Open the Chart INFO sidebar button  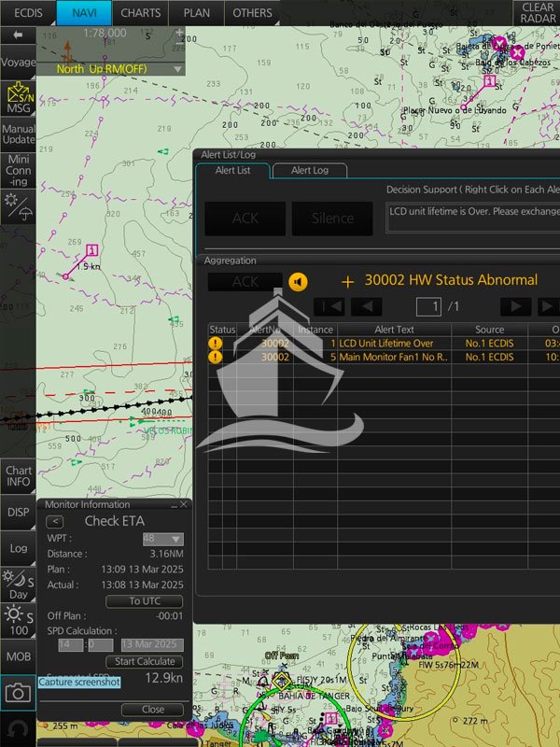coord(18,476)
